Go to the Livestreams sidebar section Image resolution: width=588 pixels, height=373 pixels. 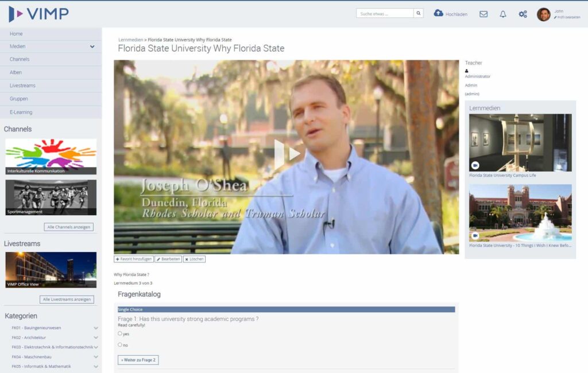[x=23, y=86]
